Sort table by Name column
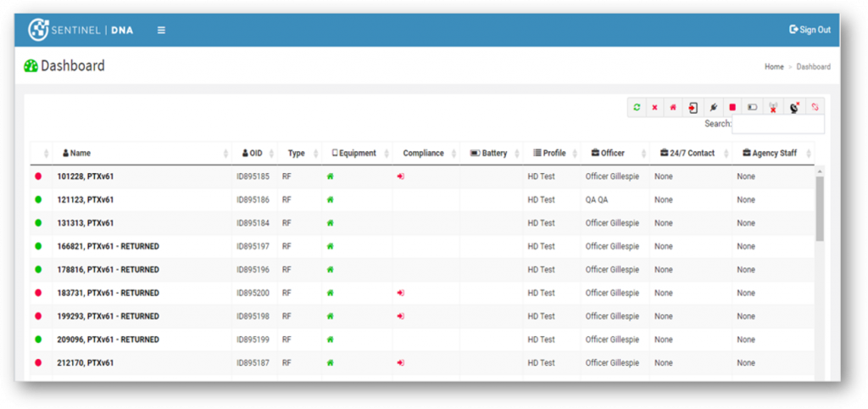This screenshot has height=409, width=868. pyautogui.click(x=142, y=153)
